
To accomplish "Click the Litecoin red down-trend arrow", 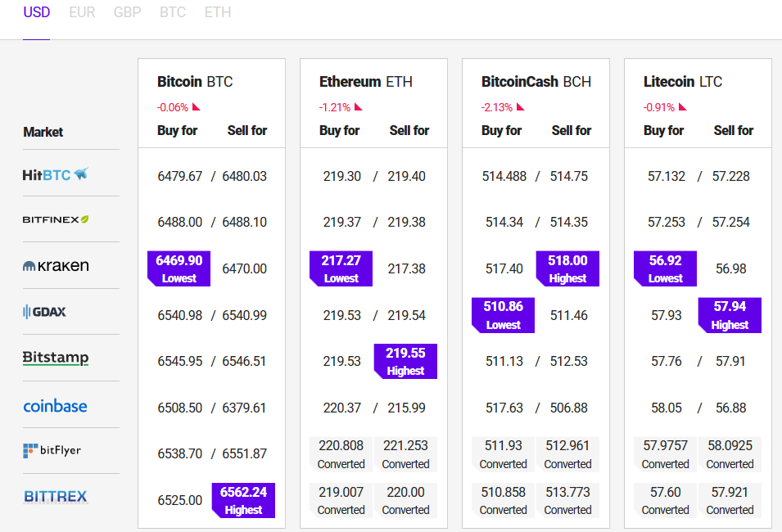I will pos(682,106).
